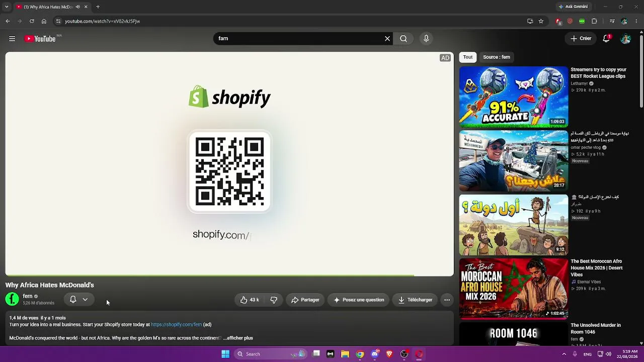Screen dimensions: 644x362
Task: Show hidden system tray icons
Action: 564,354
